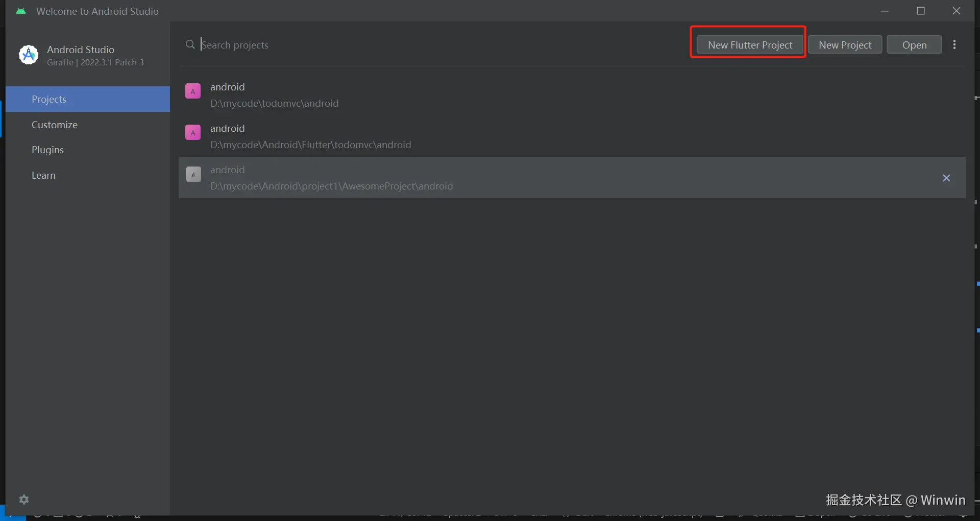The height and width of the screenshot is (521, 980).
Task: Maximize the Welcome to Android Studio window
Action: click(x=921, y=11)
